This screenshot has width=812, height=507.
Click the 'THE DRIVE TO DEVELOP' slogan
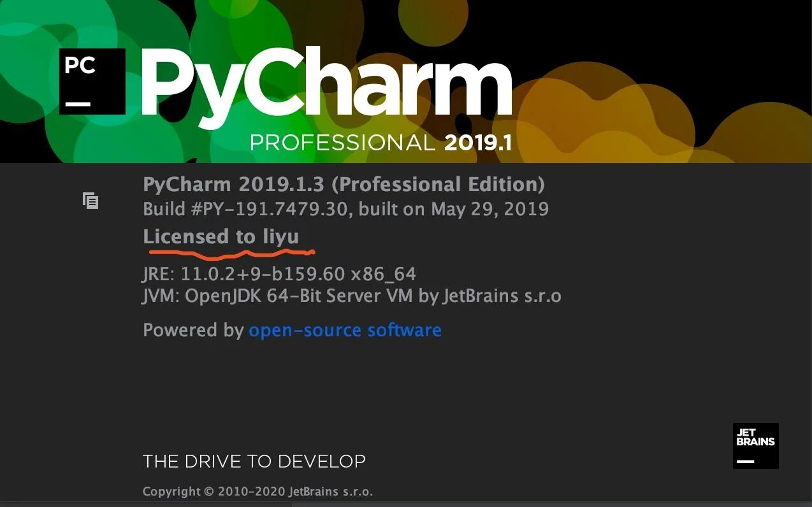click(x=254, y=461)
